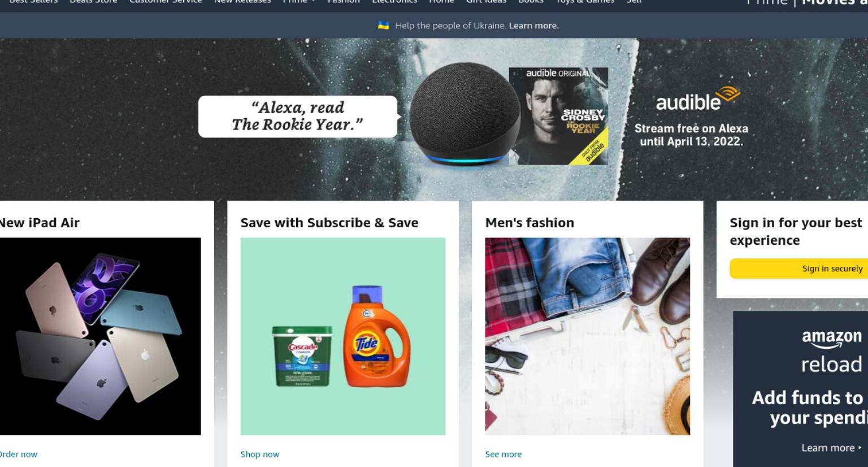Click the Sign in securely button

(799, 269)
